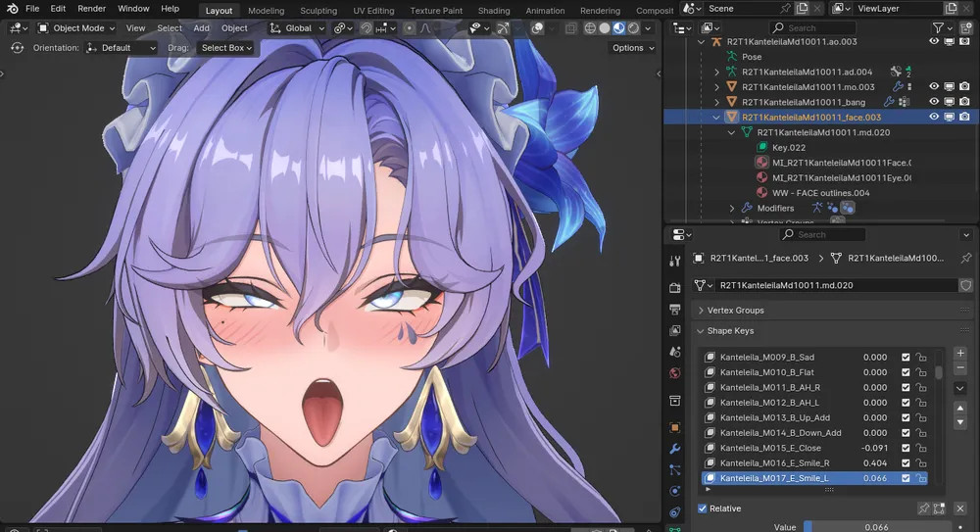Toggle lock icon for Kanteleila_M016_E_Smile_R
This screenshot has height=532, width=980.
tap(921, 463)
